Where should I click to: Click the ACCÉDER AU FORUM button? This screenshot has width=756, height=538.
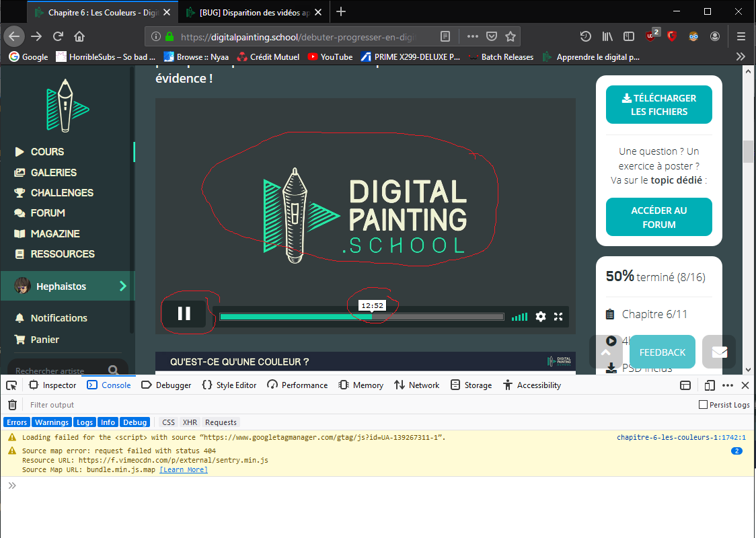click(658, 217)
